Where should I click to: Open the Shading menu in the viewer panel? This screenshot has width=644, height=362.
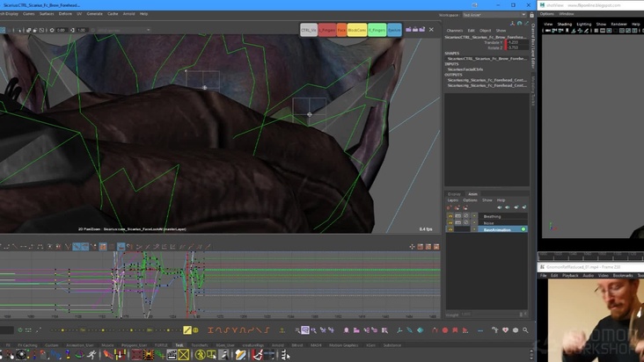(564, 24)
